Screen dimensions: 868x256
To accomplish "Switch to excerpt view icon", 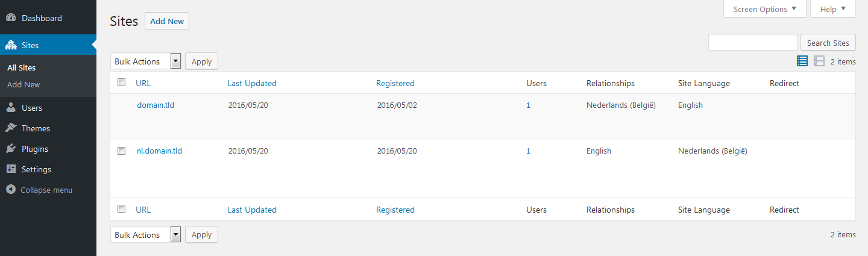I will pos(819,61).
